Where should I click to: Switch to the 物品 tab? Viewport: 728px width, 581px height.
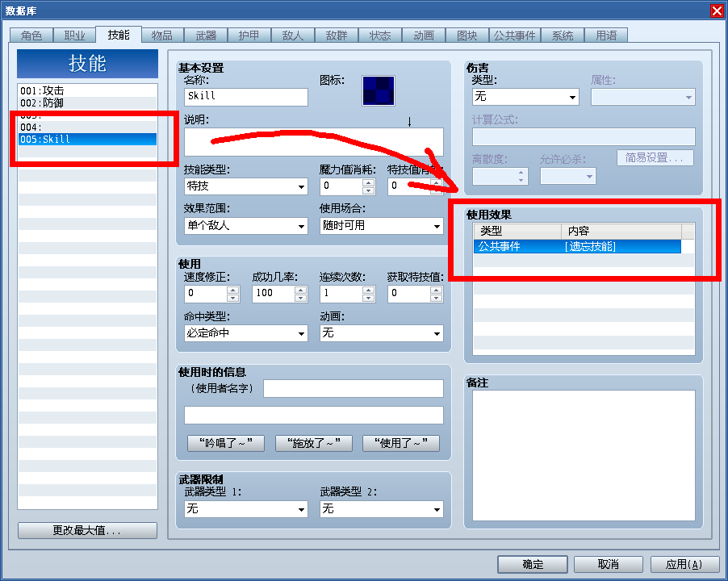[162, 36]
